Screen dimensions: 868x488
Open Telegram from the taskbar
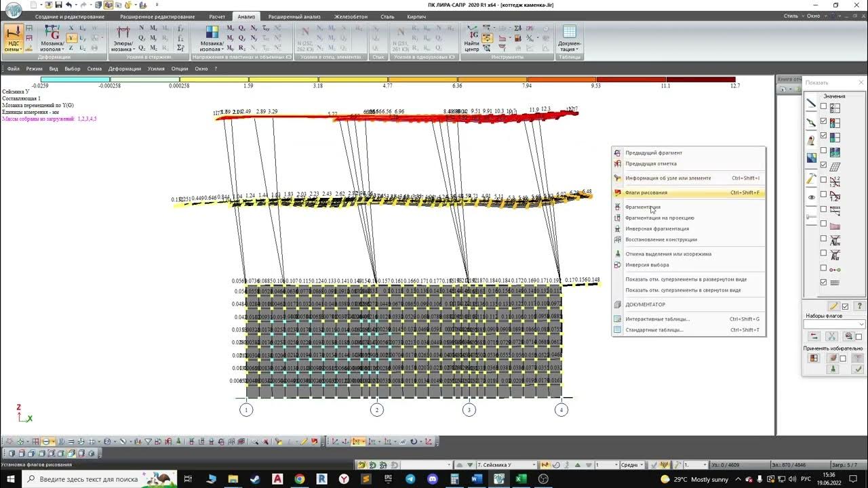[x=410, y=479]
